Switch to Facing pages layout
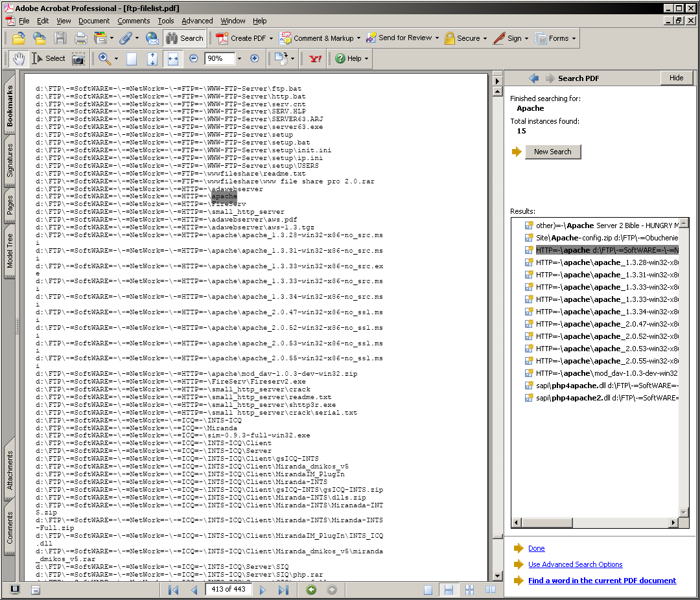Image resolution: width=700 pixels, height=600 pixels. click(x=491, y=590)
